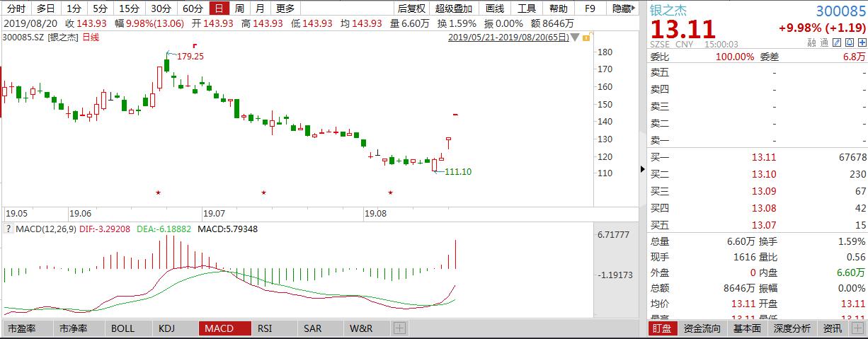Click the MACD(12,26,9) parameter label
868x339 pixels.
pyautogui.click(x=45, y=229)
